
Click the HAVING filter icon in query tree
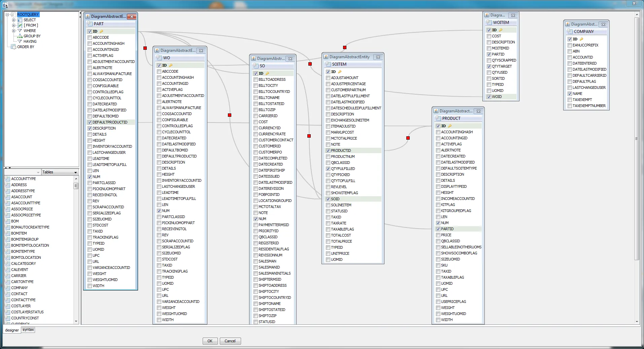tap(20, 41)
